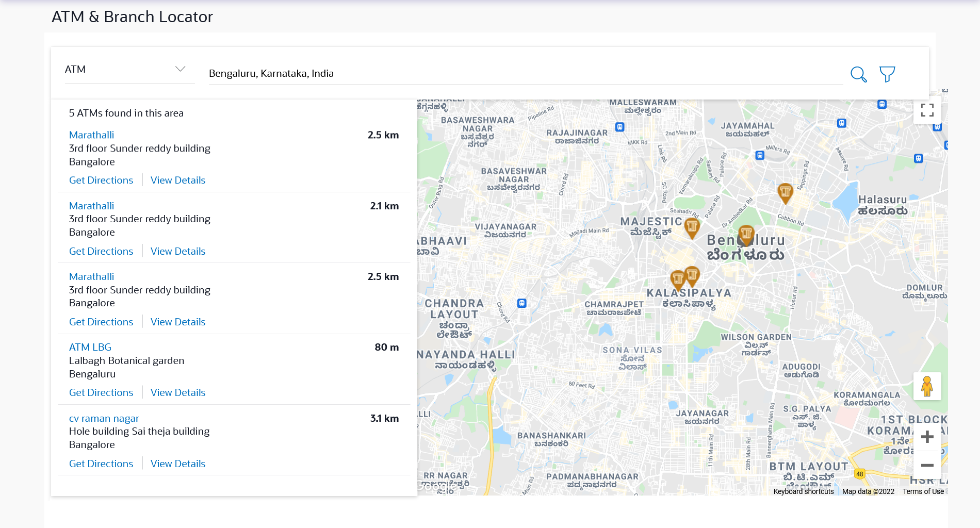
Task: Click ATM marker near Majestic
Action: (692, 226)
